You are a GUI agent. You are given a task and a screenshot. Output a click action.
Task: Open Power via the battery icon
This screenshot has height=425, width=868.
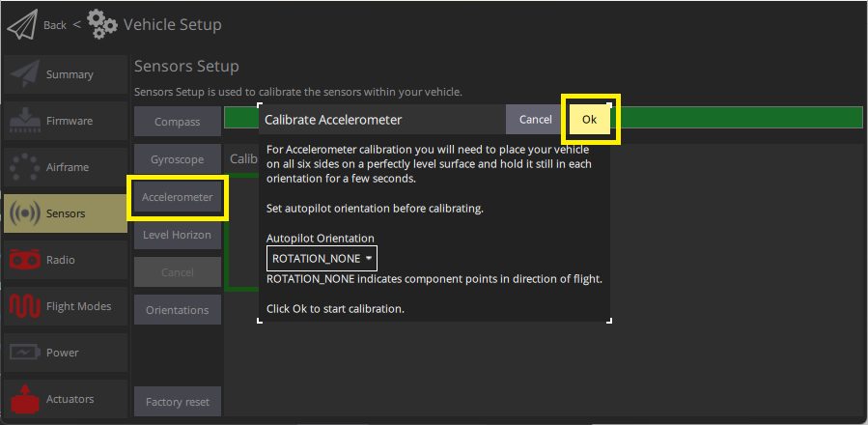tap(24, 353)
